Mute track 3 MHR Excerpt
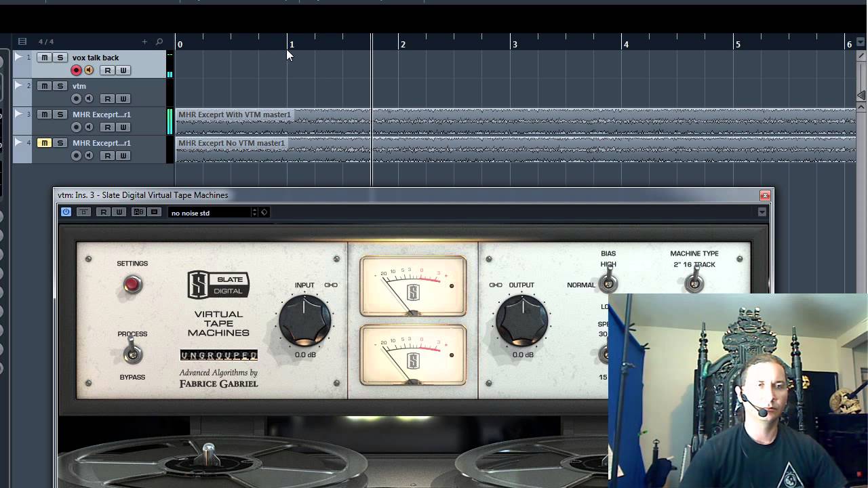Viewport: 868px width, 488px height. (x=44, y=115)
